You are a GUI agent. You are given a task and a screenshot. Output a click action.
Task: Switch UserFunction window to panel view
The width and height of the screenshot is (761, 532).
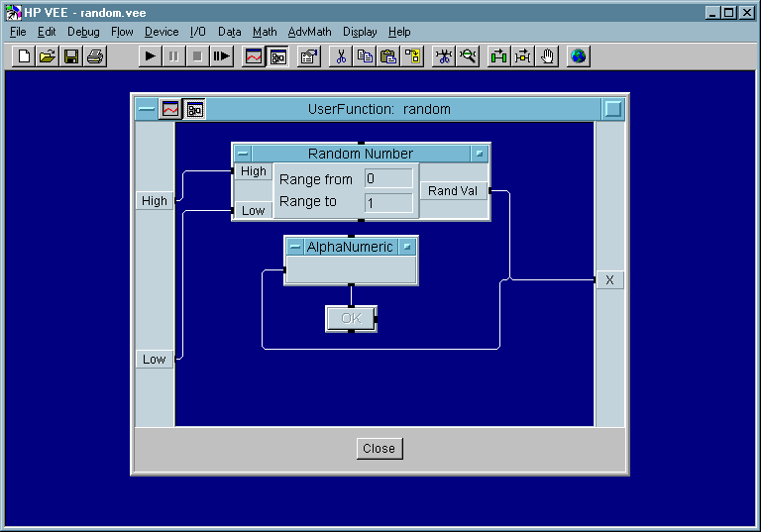pos(170,109)
